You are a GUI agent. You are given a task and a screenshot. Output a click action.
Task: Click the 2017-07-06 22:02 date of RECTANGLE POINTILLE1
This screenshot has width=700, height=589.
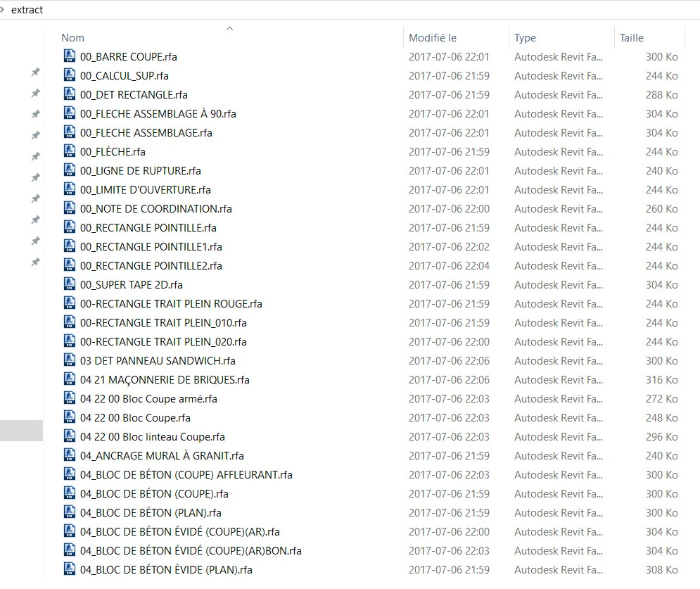click(x=449, y=246)
